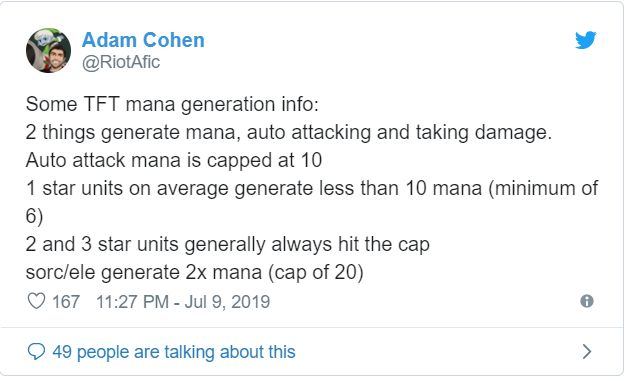Open Adam Cohen's round profile avatar
This screenshot has height=381, width=630.
(x=49, y=51)
